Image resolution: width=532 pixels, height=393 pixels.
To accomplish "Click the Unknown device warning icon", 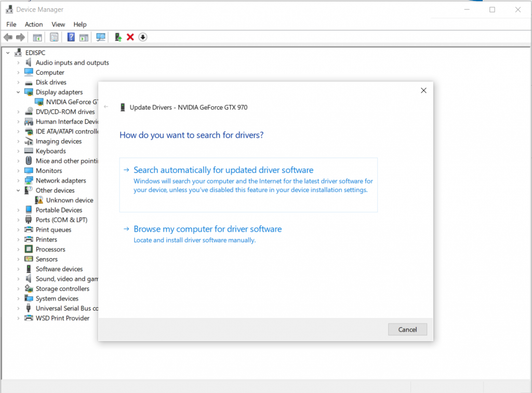I will pos(39,200).
